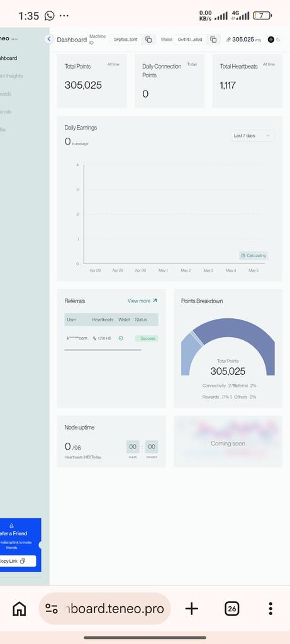Click the Dashboard page title in header
Image resolution: width=290 pixels, height=644 pixels.
pyautogui.click(x=72, y=40)
